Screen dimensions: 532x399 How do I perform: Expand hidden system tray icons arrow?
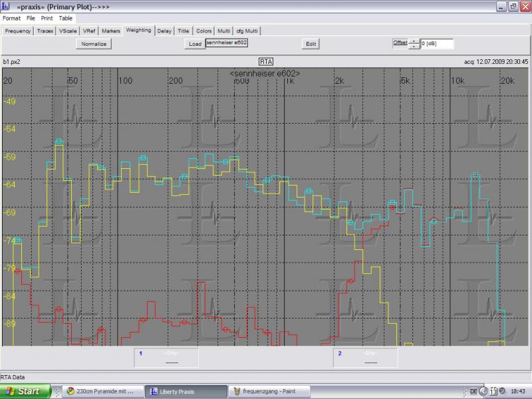(483, 391)
